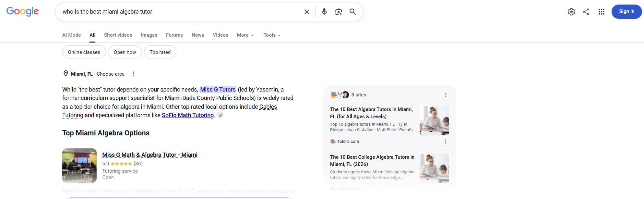This screenshot has height=199, width=644.
Task: Click stacked site favicons beside 8 sites
Action: click(x=340, y=95)
